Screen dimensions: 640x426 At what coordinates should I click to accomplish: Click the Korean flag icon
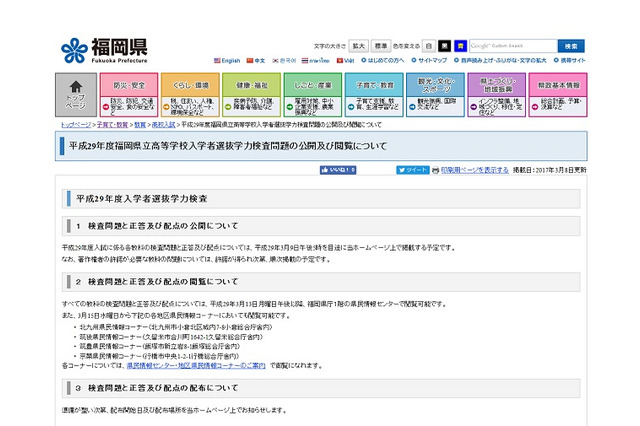pos(276,60)
